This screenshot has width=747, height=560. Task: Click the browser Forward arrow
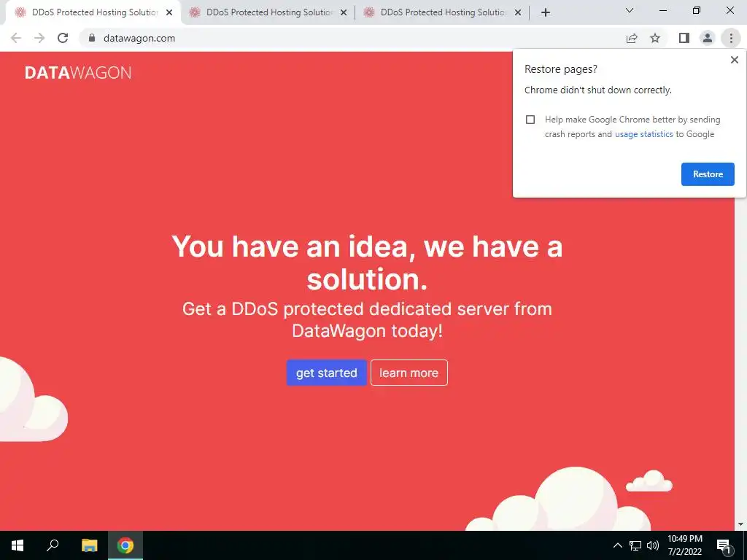[x=39, y=38]
